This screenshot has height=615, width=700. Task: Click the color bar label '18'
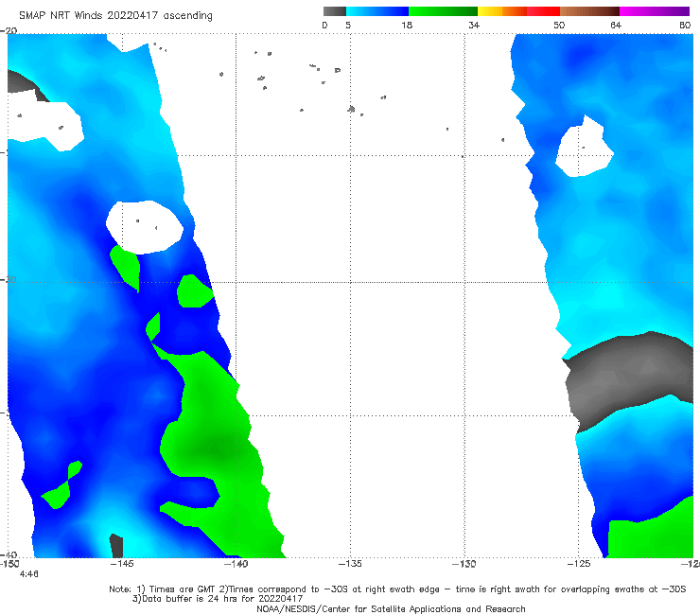click(407, 25)
